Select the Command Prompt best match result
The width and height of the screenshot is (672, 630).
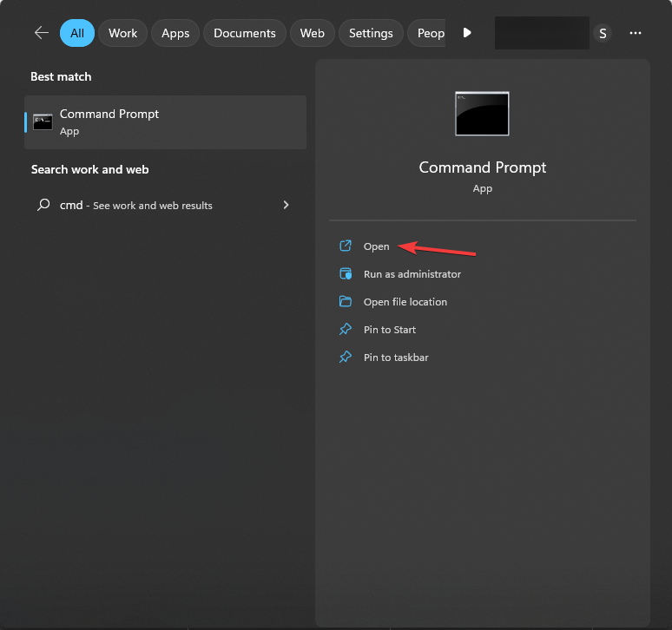tap(165, 122)
